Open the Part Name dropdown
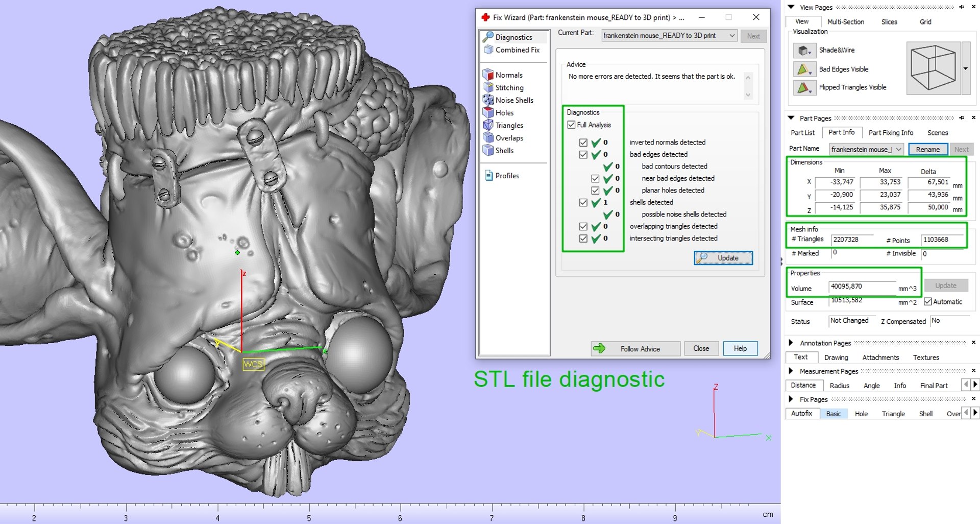The width and height of the screenshot is (980, 524). click(x=899, y=149)
